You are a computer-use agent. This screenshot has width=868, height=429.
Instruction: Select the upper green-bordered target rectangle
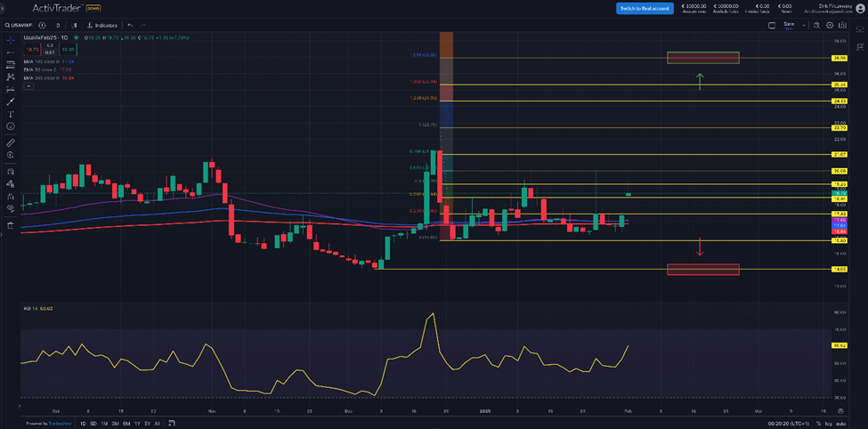703,58
